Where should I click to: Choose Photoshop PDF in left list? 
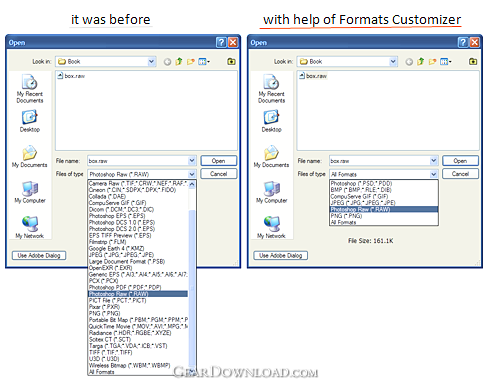pyautogui.click(x=138, y=287)
